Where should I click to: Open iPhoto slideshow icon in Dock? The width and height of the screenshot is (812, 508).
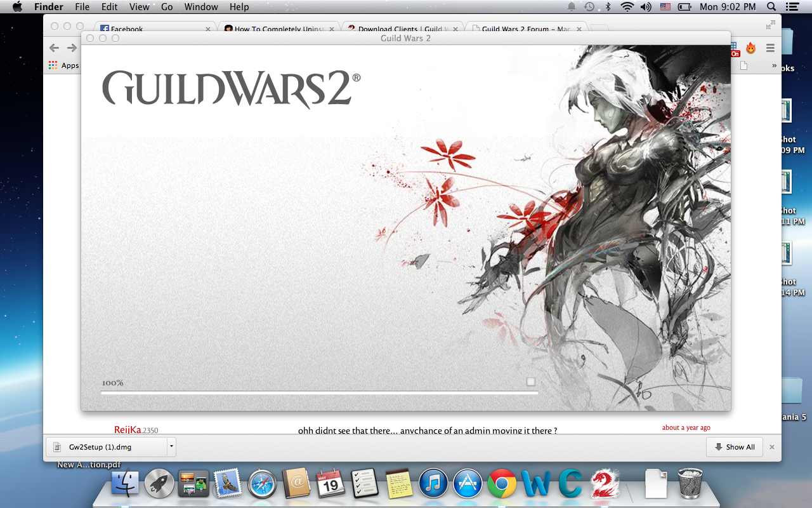(193, 484)
